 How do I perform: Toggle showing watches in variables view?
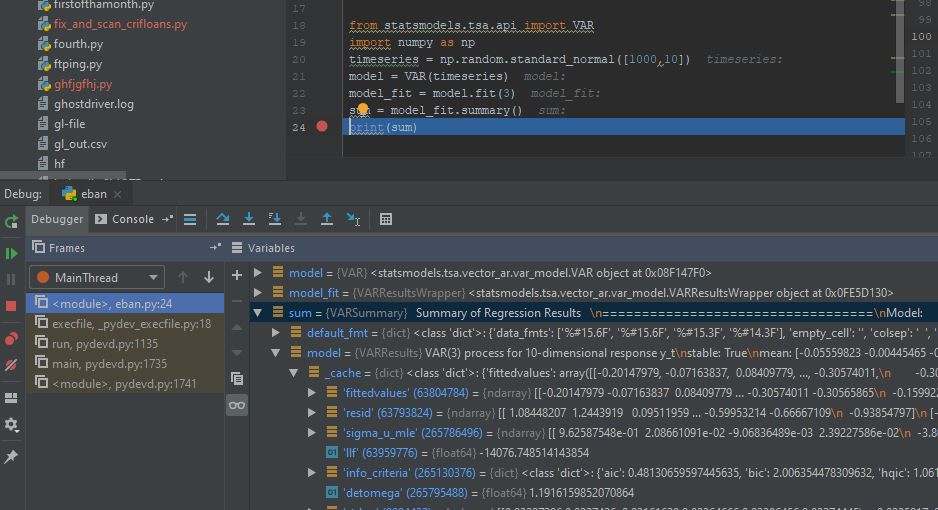[x=237, y=405]
